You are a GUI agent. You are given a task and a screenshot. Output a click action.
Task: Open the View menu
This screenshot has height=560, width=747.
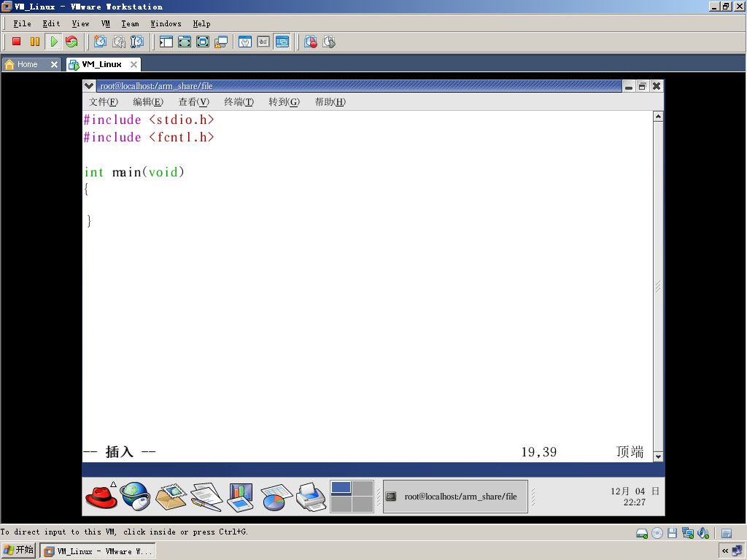(80, 23)
